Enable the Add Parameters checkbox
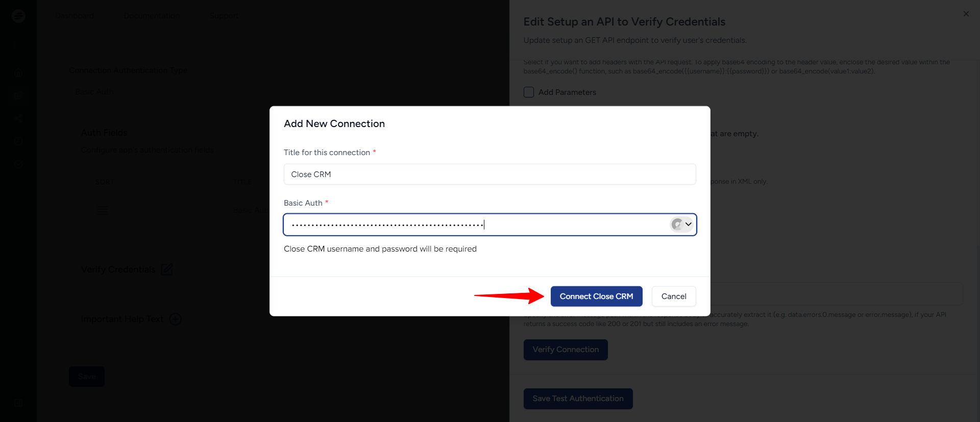980x422 pixels. click(x=529, y=92)
